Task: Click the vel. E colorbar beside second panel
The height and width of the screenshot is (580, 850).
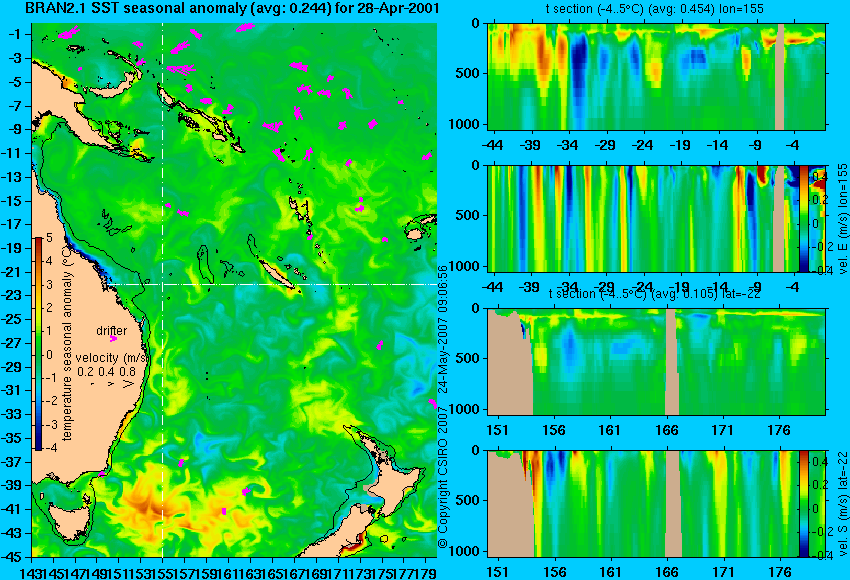Action: tap(804, 218)
